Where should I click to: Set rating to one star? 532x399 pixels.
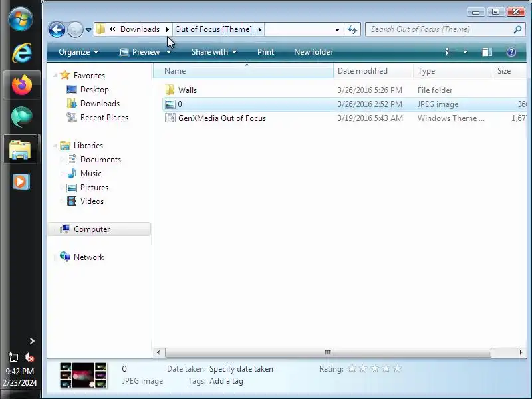[352, 368]
